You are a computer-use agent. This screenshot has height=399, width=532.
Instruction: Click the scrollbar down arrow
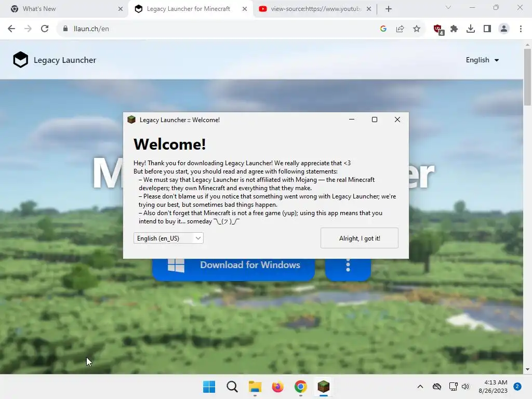click(x=527, y=369)
